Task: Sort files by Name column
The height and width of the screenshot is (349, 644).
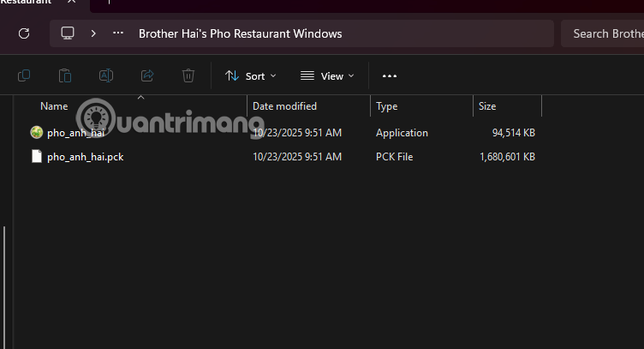Action: (x=54, y=106)
